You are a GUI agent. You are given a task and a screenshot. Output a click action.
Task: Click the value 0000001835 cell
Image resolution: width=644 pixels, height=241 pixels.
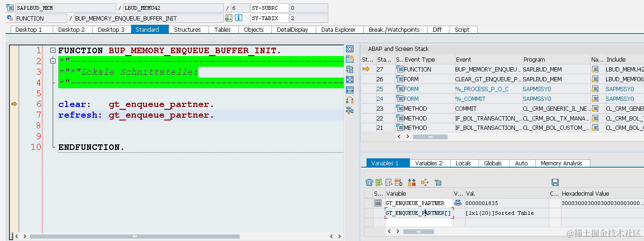(506, 203)
